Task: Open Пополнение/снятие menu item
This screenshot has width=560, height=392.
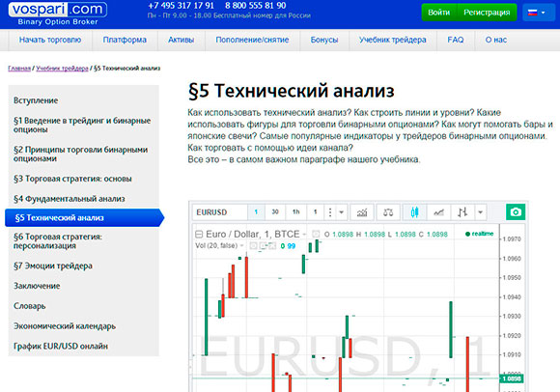Action: click(252, 40)
